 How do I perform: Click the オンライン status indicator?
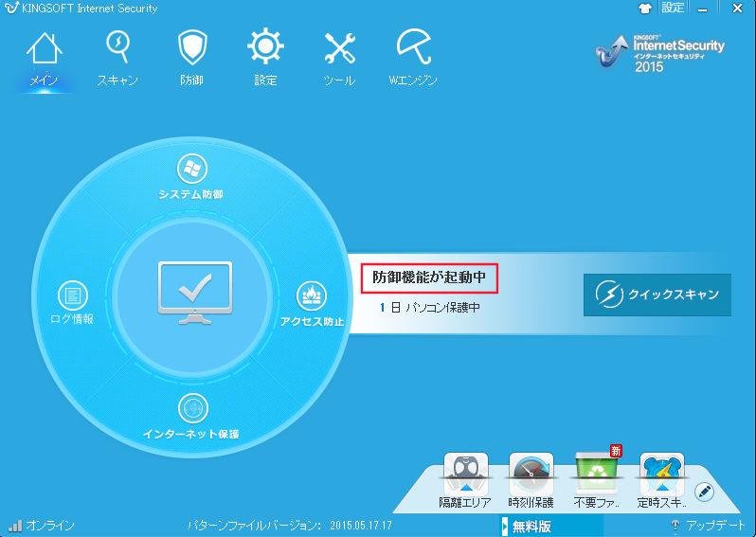[42, 525]
